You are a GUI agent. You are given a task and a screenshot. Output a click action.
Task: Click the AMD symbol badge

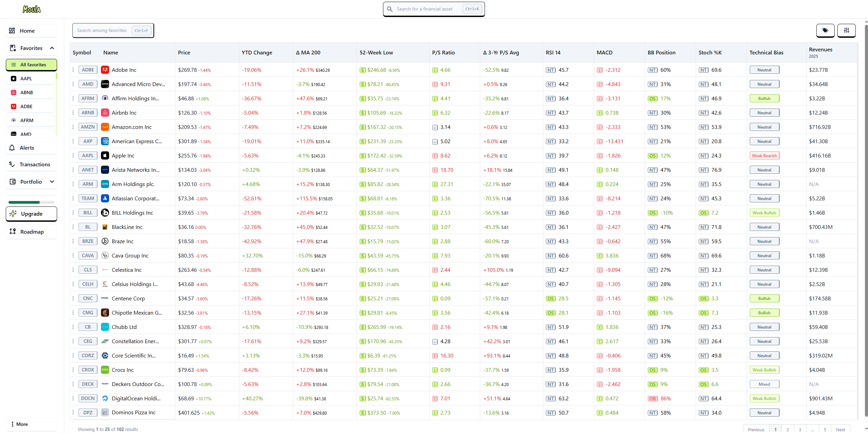(88, 84)
